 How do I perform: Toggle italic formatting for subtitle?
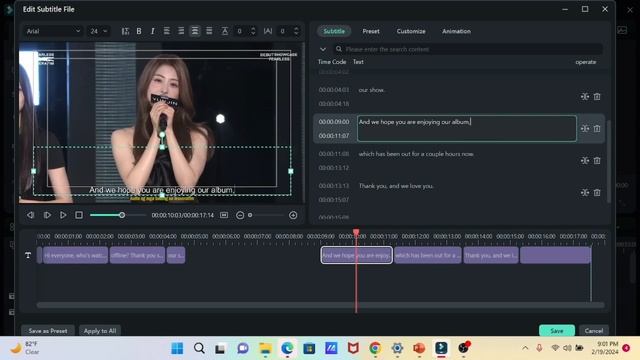click(153, 31)
